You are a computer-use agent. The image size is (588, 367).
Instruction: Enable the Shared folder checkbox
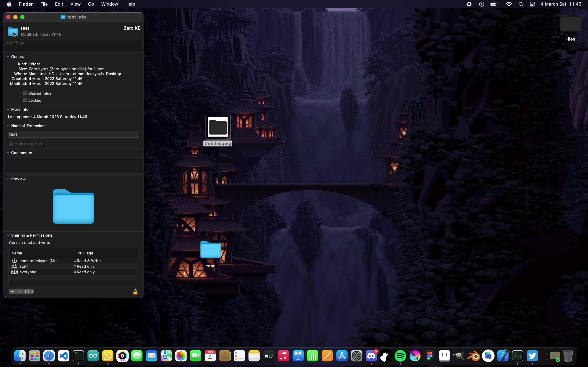pyautogui.click(x=25, y=93)
